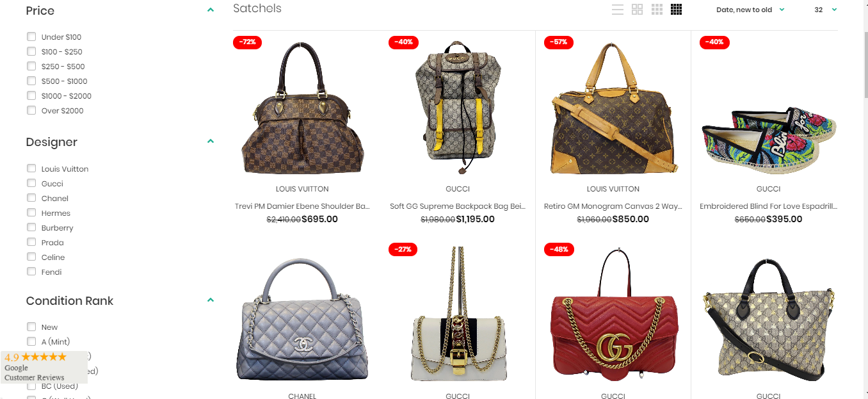Open the Trevi PM Damier Ebene product link

pyautogui.click(x=302, y=206)
